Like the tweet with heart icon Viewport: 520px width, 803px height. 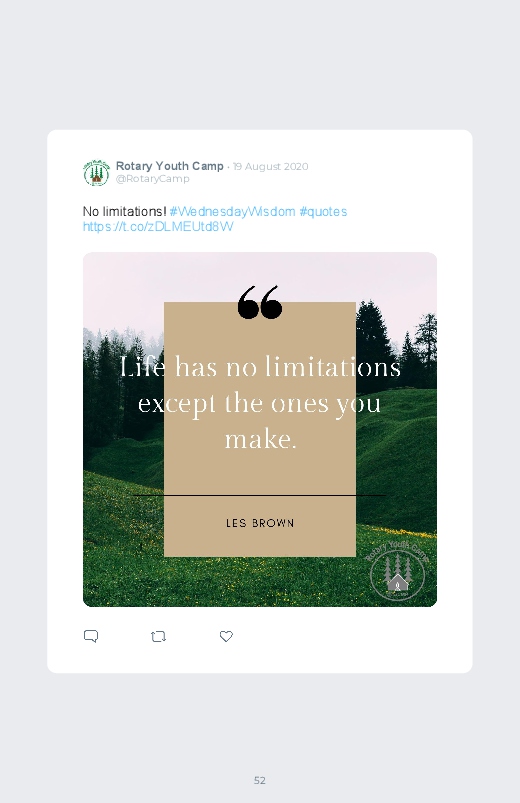[x=226, y=636]
